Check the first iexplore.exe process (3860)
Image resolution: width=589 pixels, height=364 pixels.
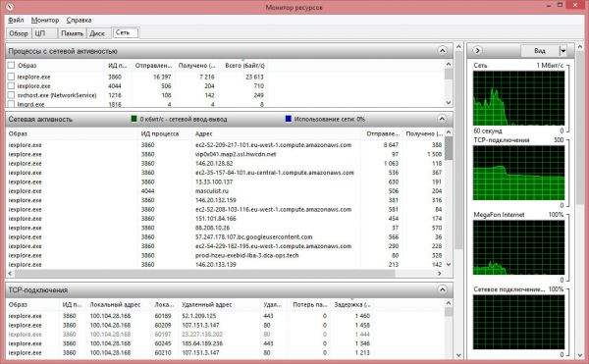coord(11,77)
